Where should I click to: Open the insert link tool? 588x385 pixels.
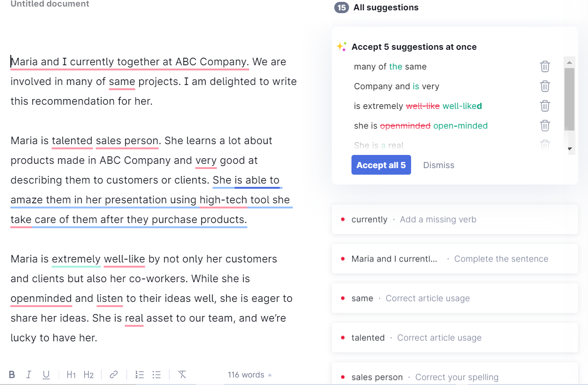[113, 374]
